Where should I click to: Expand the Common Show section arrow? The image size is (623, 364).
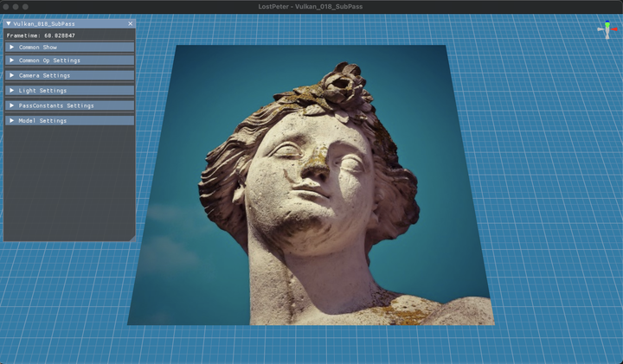pos(11,47)
